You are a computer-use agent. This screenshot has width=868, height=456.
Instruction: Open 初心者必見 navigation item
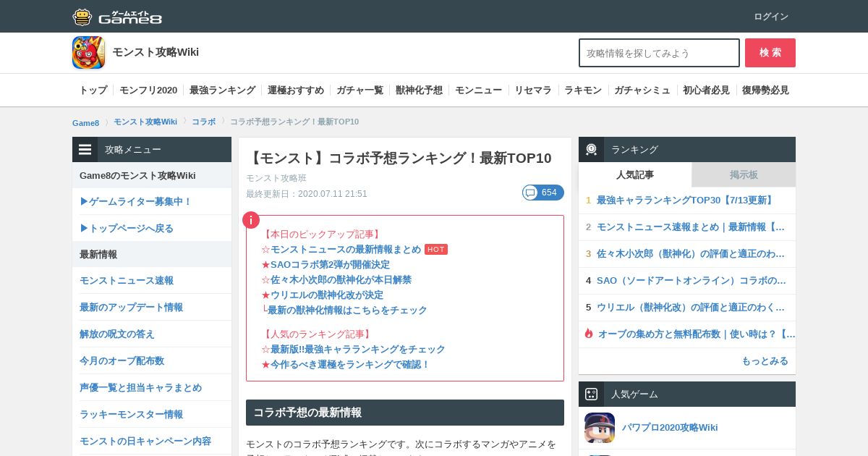click(x=707, y=90)
